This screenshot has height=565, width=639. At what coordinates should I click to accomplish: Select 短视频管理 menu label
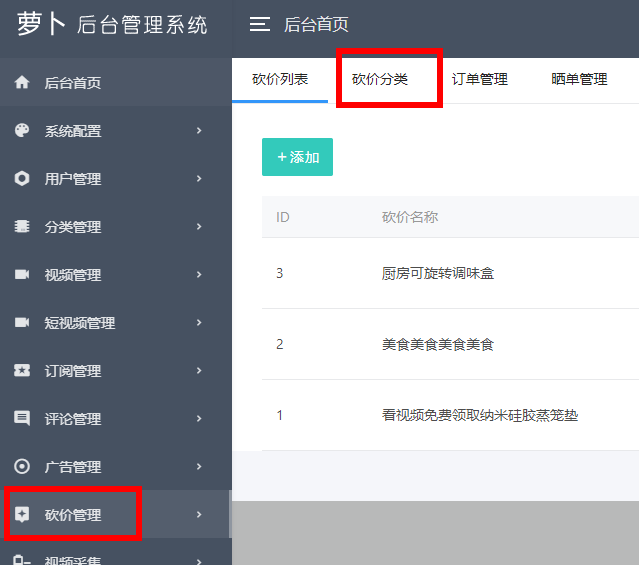[x=80, y=323]
